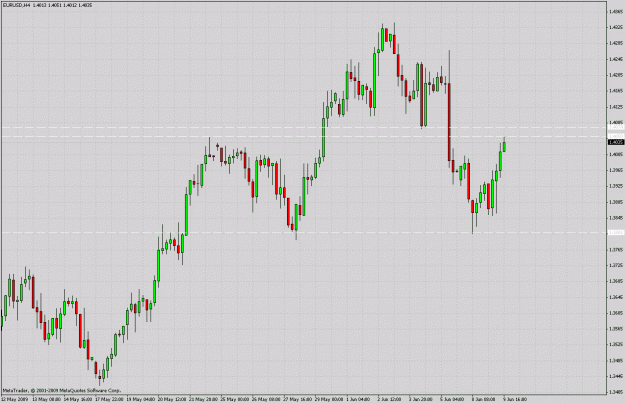Click the 1.3525 price scale label
625x403 pixels.
point(616,344)
